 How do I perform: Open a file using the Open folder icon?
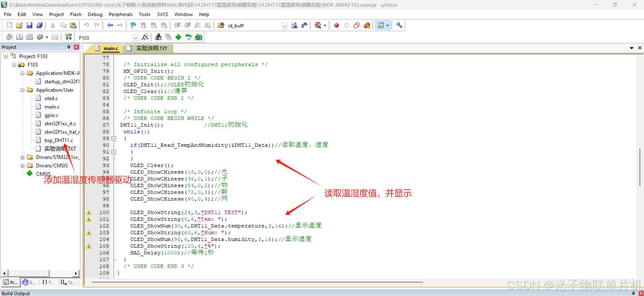19,25
